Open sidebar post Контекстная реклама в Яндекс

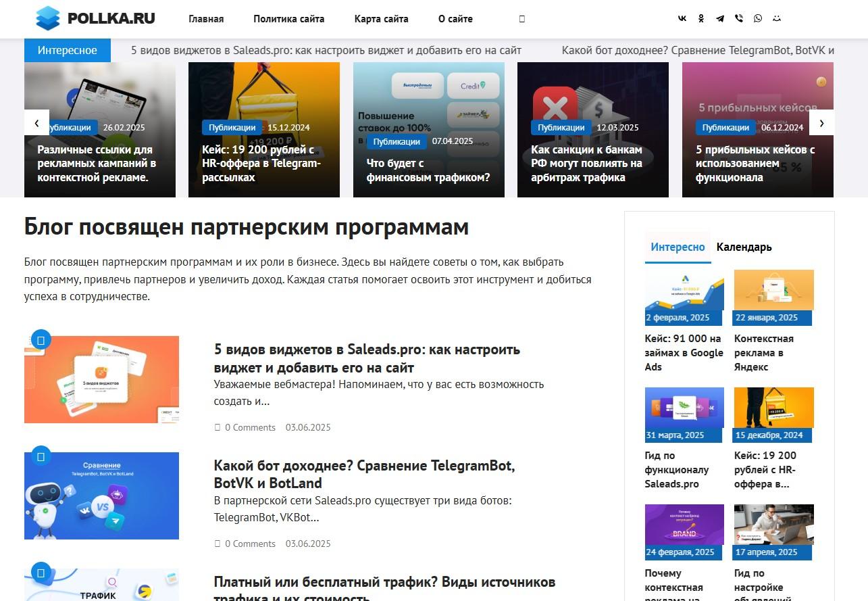tap(764, 353)
